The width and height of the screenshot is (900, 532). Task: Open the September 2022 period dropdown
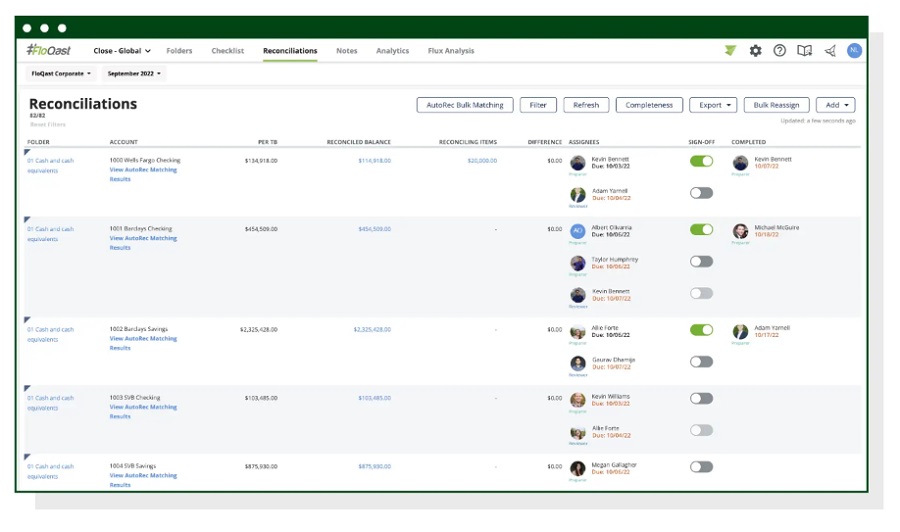tap(133, 74)
